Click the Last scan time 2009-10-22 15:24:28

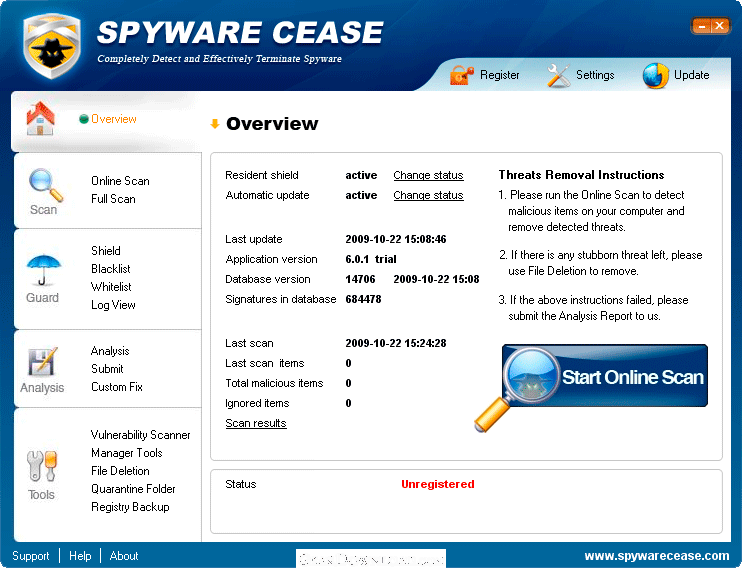pyautogui.click(x=396, y=343)
